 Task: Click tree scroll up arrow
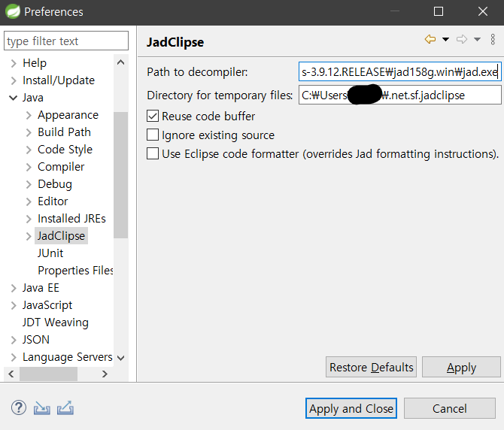click(x=121, y=62)
